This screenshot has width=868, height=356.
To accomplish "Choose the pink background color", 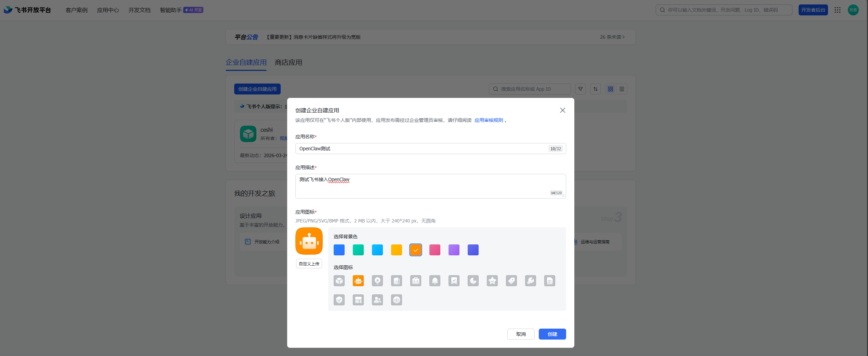I will coord(435,250).
